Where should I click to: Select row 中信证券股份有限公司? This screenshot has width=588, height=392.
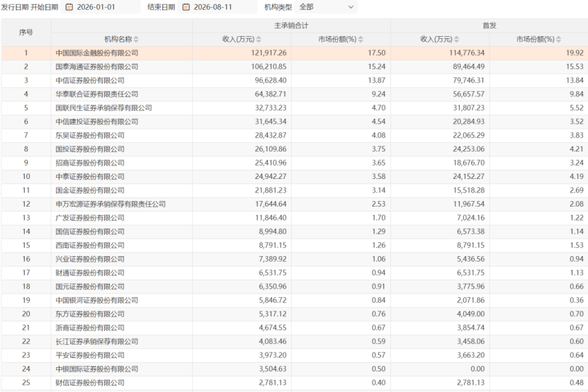pyautogui.click(x=294, y=81)
